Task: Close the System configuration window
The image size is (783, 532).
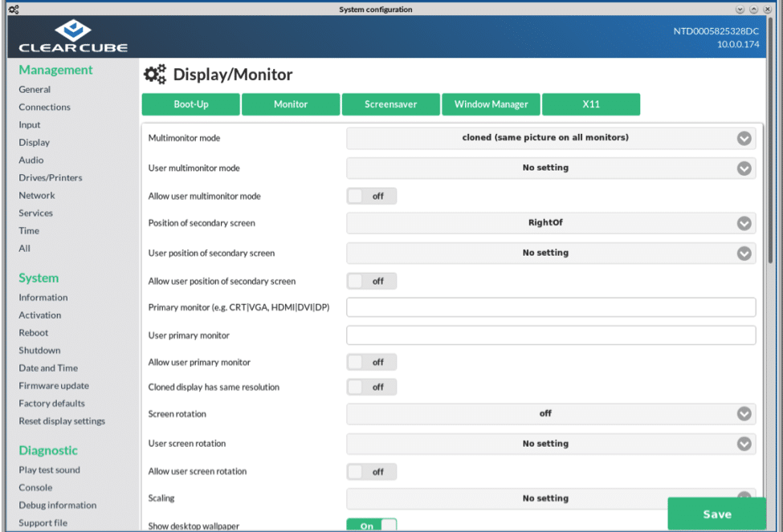Action: click(x=768, y=9)
